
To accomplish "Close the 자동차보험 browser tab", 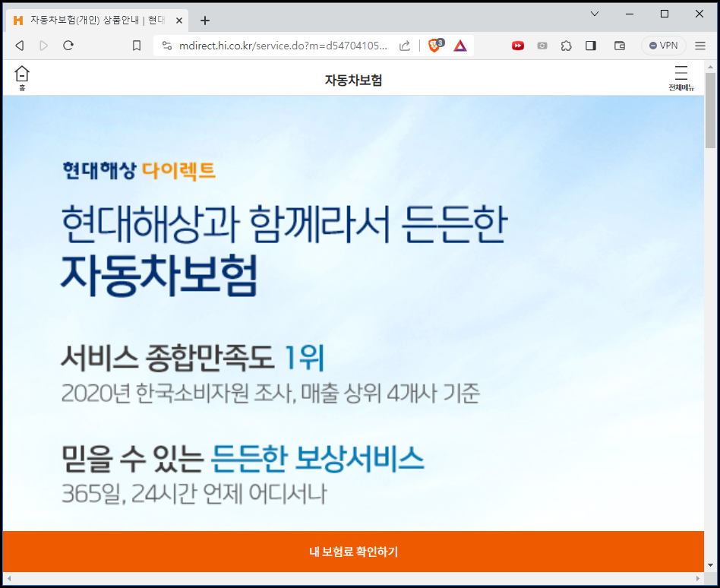I will pyautogui.click(x=179, y=21).
